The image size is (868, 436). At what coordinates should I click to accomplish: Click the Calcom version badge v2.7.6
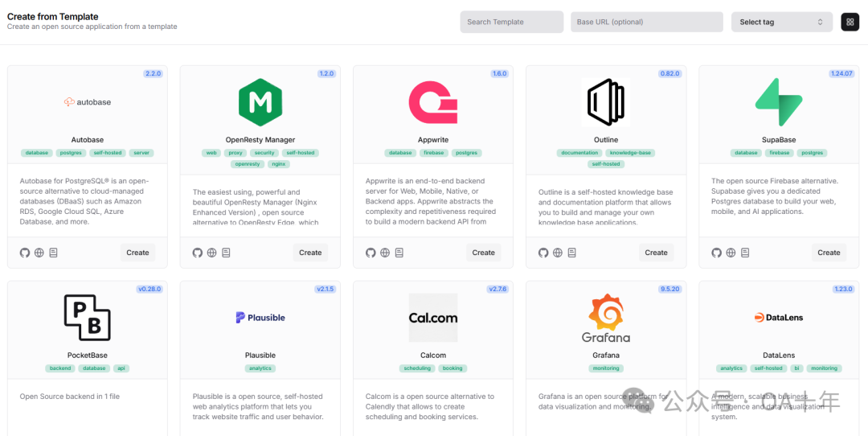pyautogui.click(x=497, y=289)
